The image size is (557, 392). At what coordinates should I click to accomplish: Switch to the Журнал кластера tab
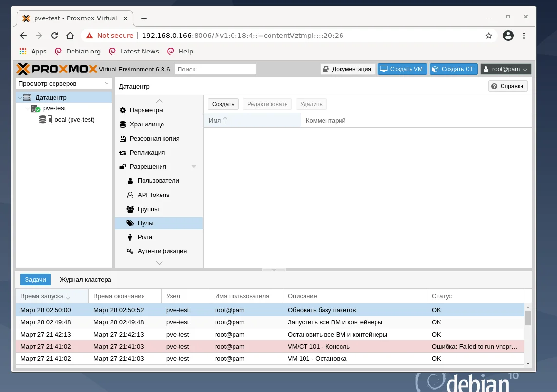[x=85, y=279]
